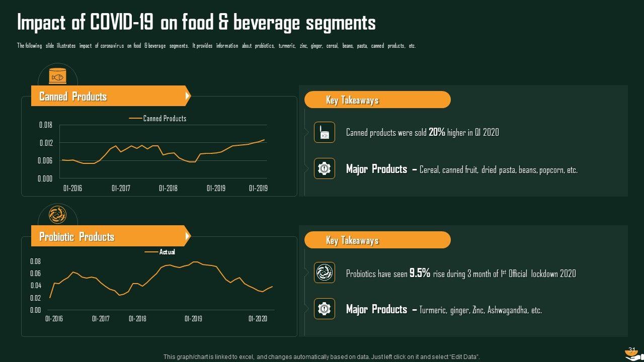This screenshot has width=644, height=362.
Task: Click the Edit Data footnote at slide bottom
Action: 322,357
